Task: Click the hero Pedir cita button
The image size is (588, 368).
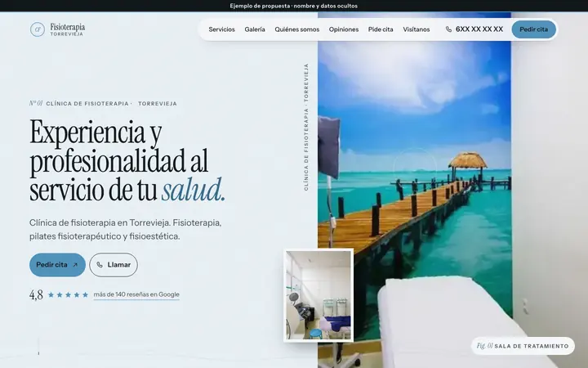Action: (57, 265)
